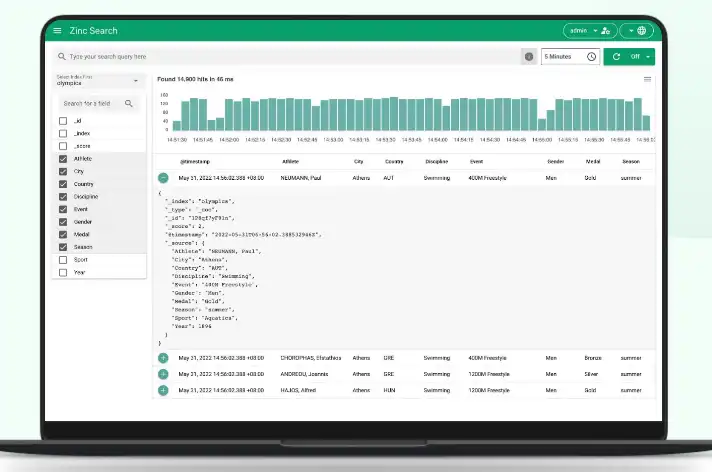Click the clock icon in time range selector
The height and width of the screenshot is (472, 712).
point(591,57)
